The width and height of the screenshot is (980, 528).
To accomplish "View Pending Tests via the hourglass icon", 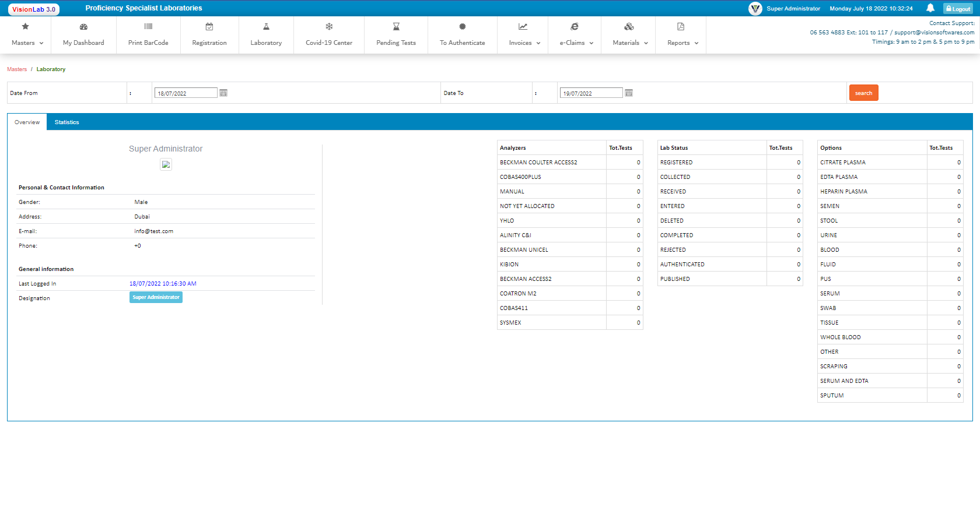I will [x=396, y=26].
